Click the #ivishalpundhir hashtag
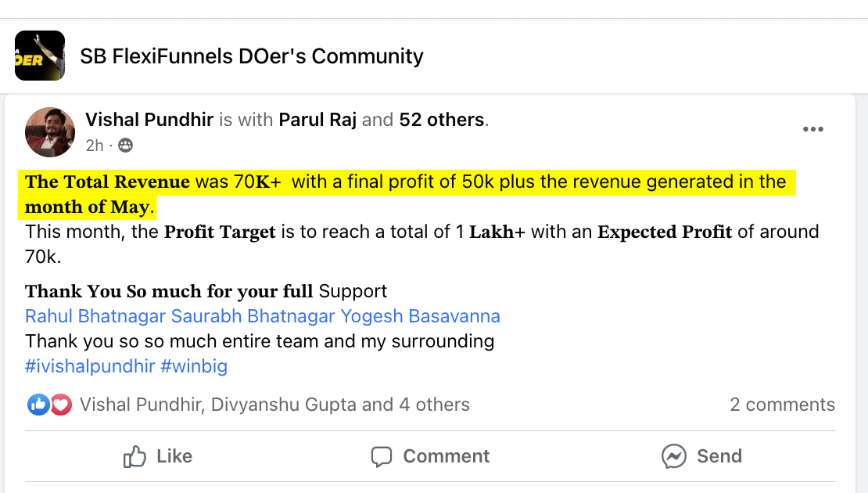 click(90, 366)
